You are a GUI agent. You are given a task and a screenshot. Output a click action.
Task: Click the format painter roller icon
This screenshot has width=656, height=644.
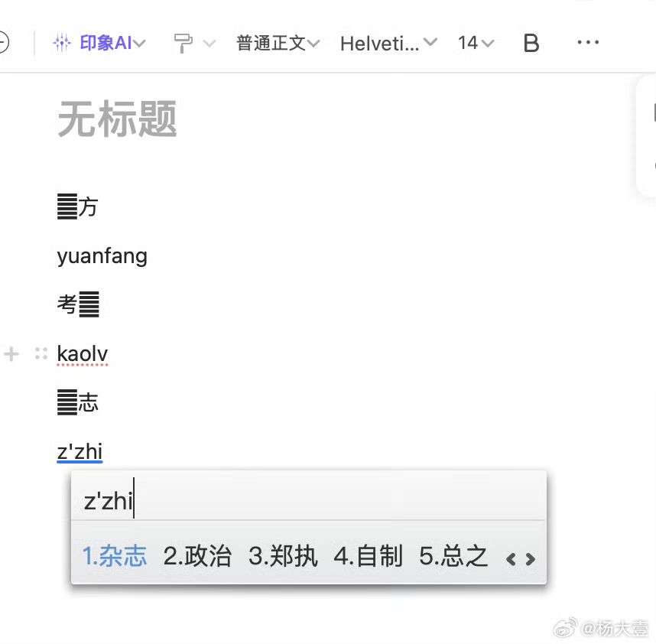click(183, 43)
